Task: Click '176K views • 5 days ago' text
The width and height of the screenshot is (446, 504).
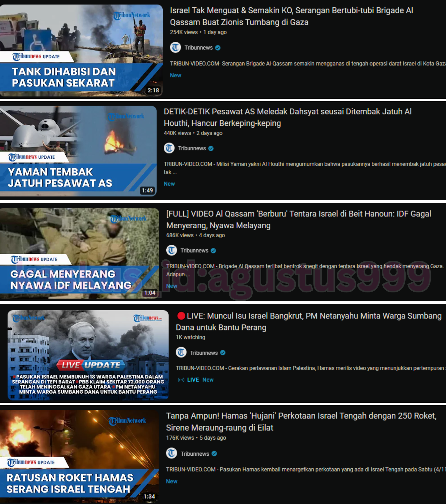Action: pyautogui.click(x=196, y=438)
